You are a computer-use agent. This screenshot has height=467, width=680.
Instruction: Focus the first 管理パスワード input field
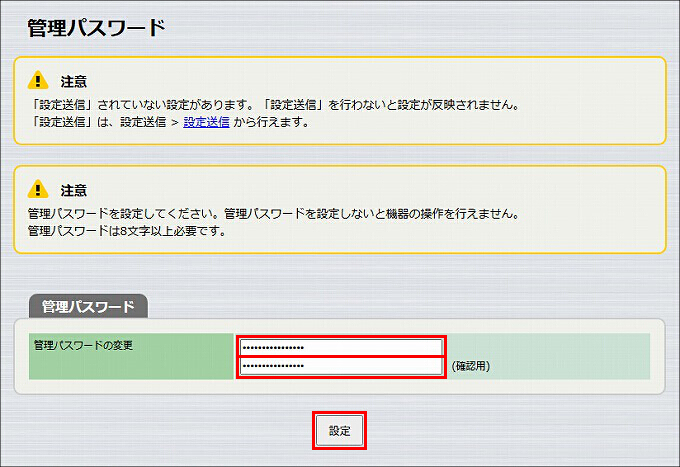click(x=341, y=347)
